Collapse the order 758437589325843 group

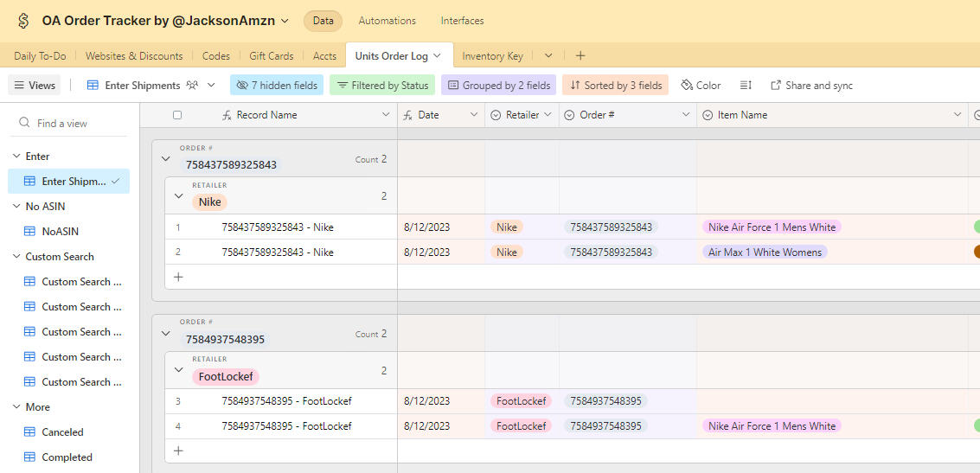[166, 159]
